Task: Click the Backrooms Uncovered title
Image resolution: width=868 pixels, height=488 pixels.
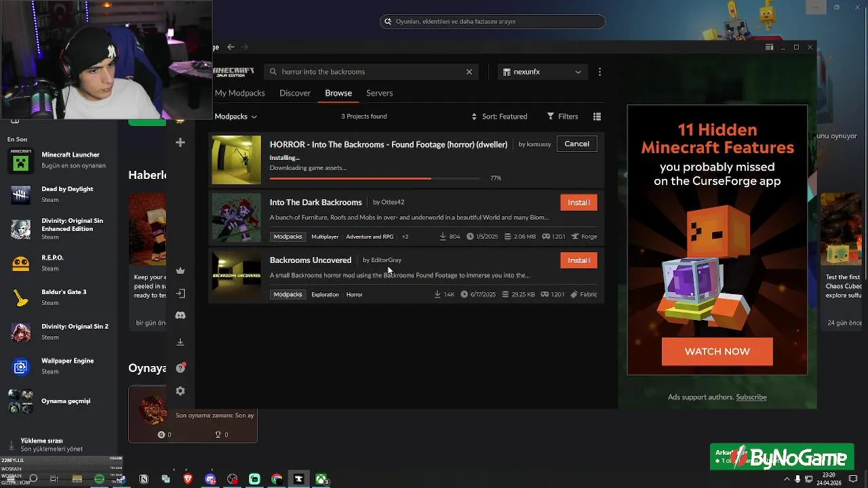Action: click(x=311, y=260)
